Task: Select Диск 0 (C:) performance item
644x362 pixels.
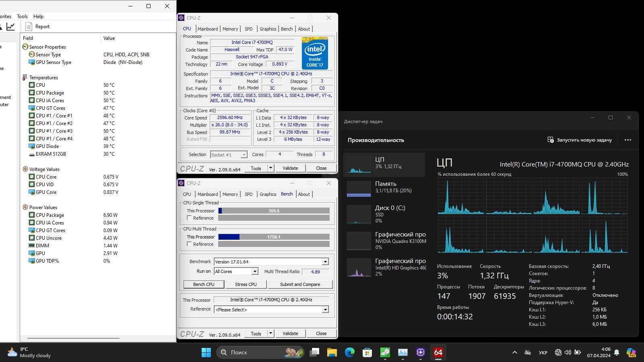Action: pyautogui.click(x=384, y=214)
